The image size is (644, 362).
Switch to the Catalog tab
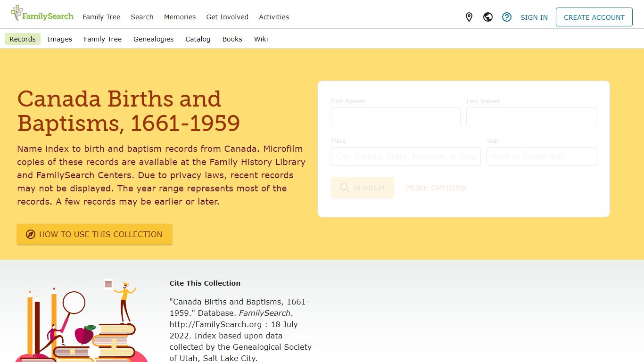click(x=198, y=39)
